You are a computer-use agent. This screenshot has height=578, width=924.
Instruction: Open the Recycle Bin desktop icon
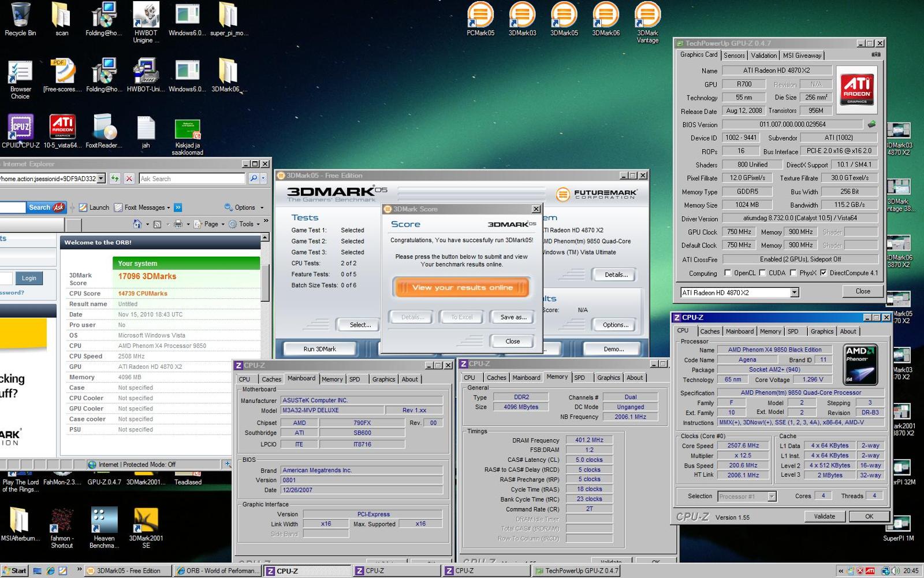(x=20, y=18)
